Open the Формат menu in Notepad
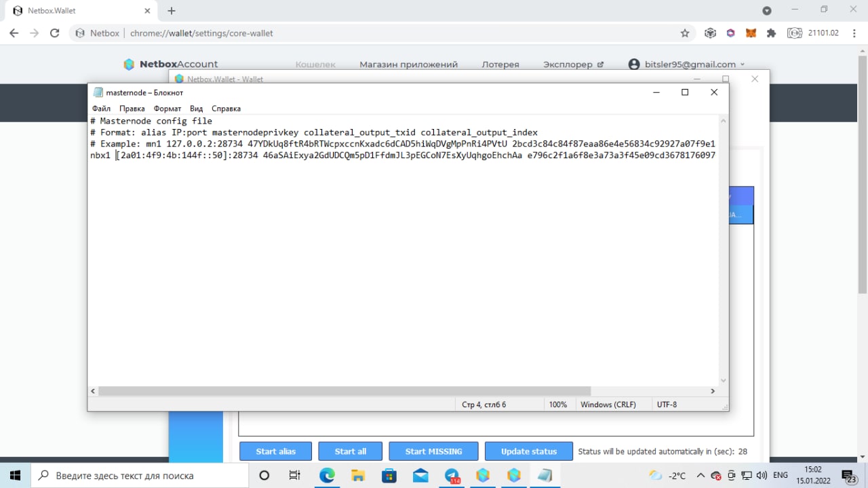The width and height of the screenshot is (868, 488). pos(167,109)
